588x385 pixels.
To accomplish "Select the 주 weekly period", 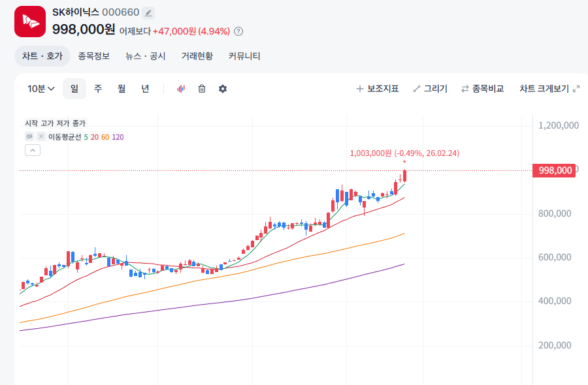I will [x=98, y=89].
